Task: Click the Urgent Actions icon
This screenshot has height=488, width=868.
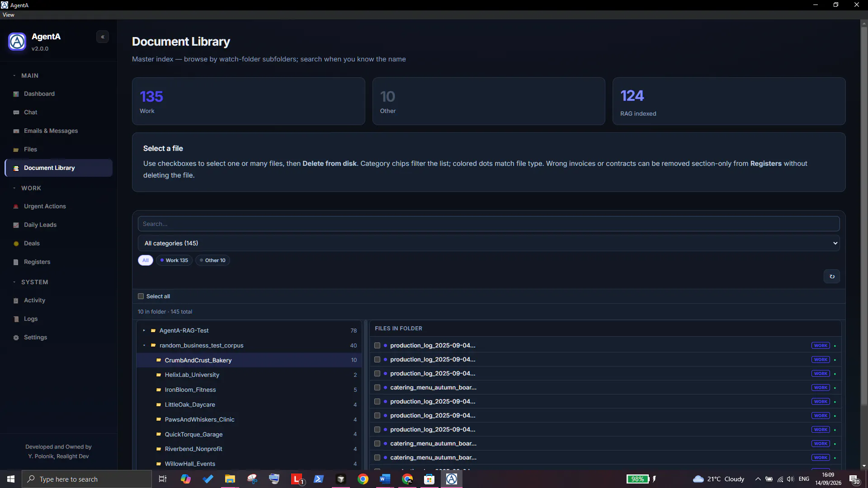Action: (x=16, y=206)
